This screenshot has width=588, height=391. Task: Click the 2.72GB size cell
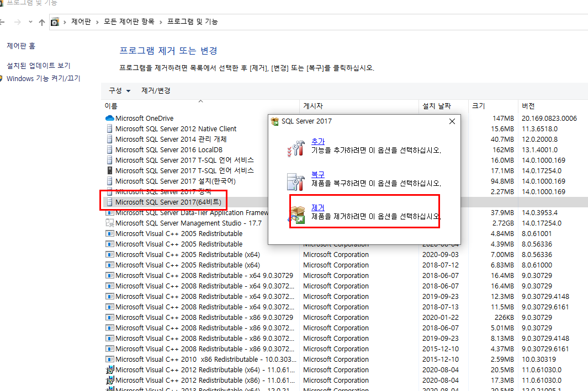[x=503, y=223]
